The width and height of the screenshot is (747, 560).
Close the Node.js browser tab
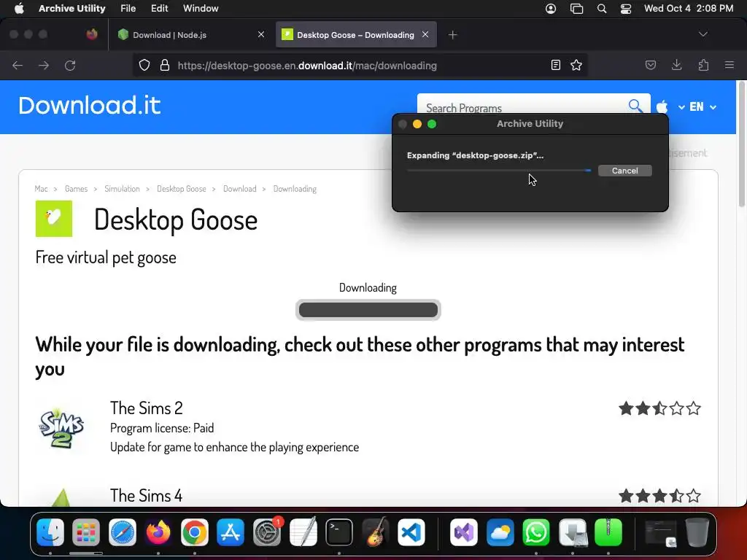[261, 35]
